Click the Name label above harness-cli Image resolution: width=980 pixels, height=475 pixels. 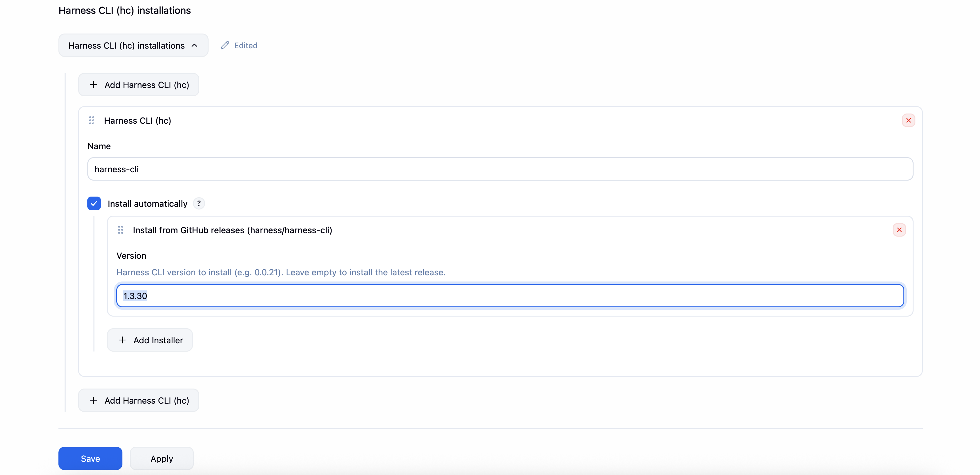pyautogui.click(x=99, y=146)
